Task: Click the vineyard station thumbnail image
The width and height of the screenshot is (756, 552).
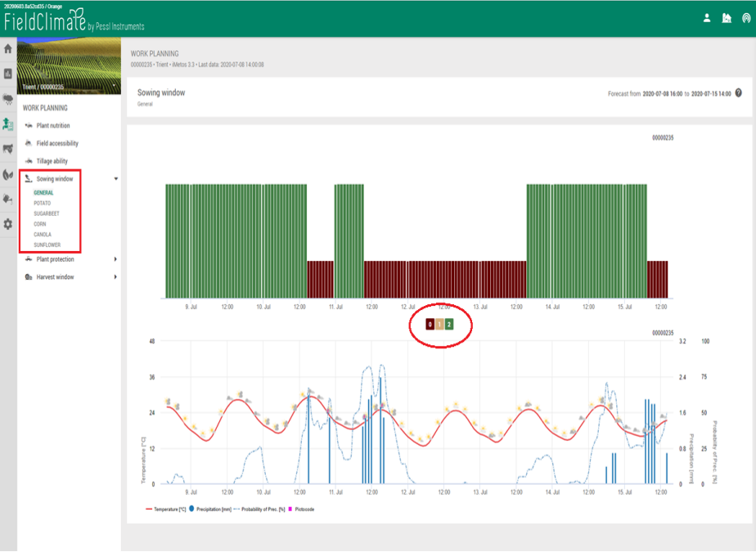Action: (x=69, y=65)
